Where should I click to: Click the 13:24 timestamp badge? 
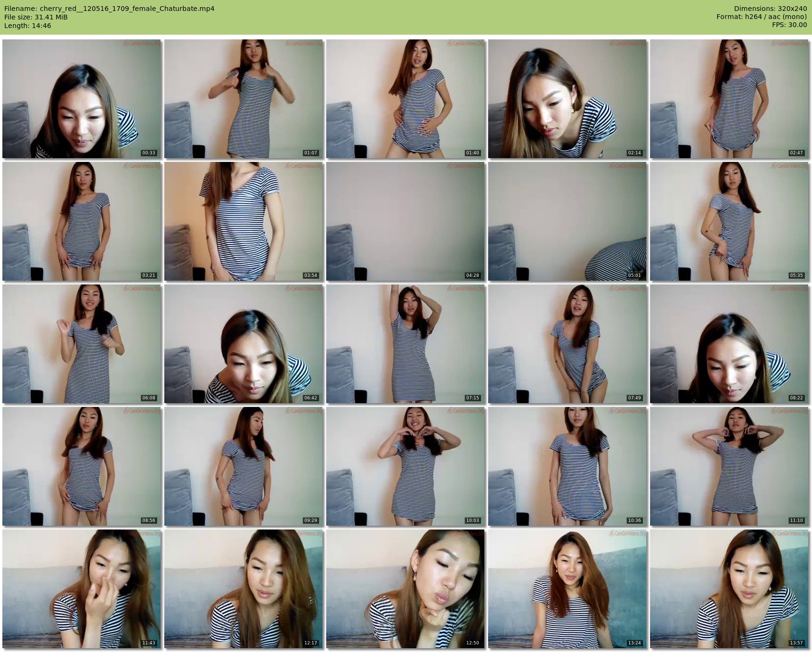pos(634,643)
